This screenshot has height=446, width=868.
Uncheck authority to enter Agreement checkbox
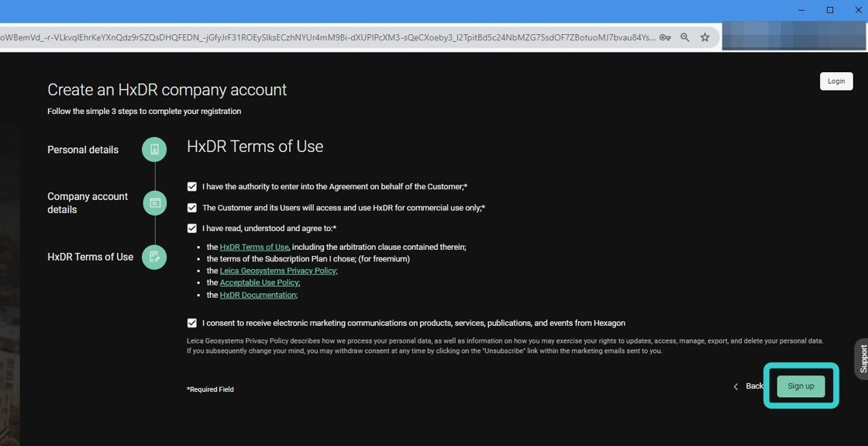coord(192,187)
